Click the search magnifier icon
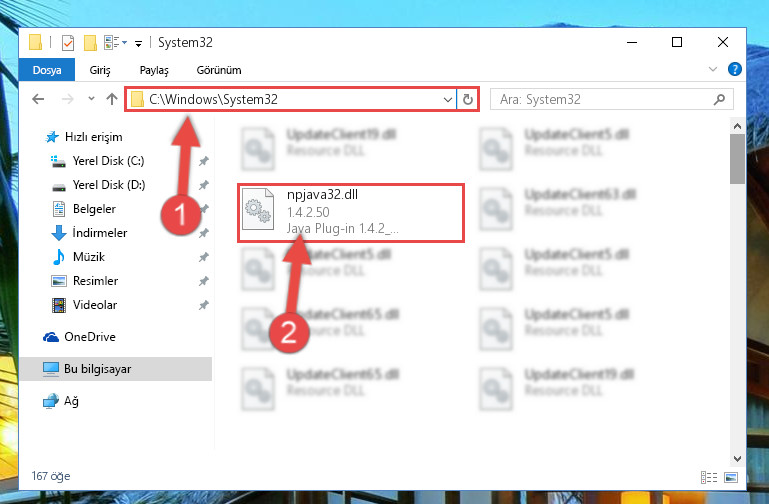This screenshot has height=504, width=769. (719, 100)
